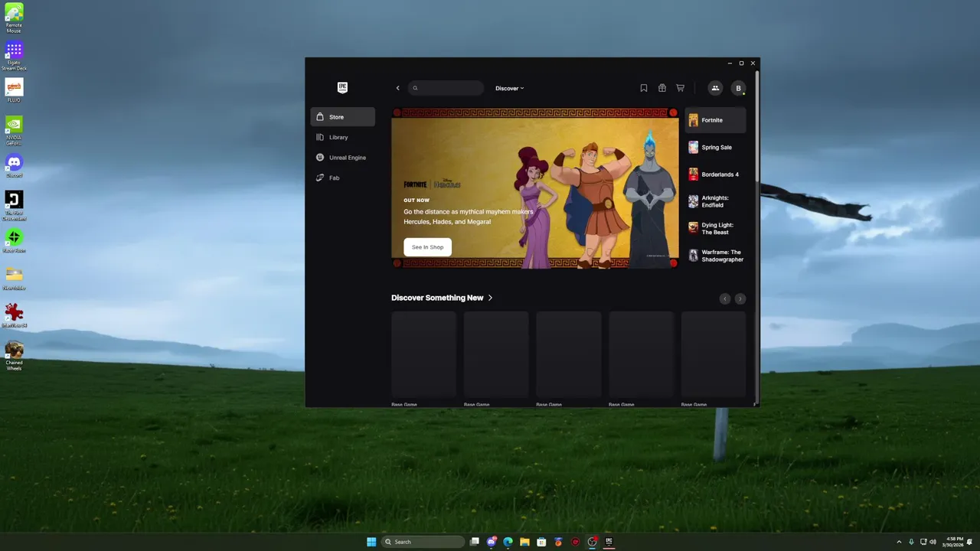
Task: Go back using the back arrow
Action: [397, 88]
